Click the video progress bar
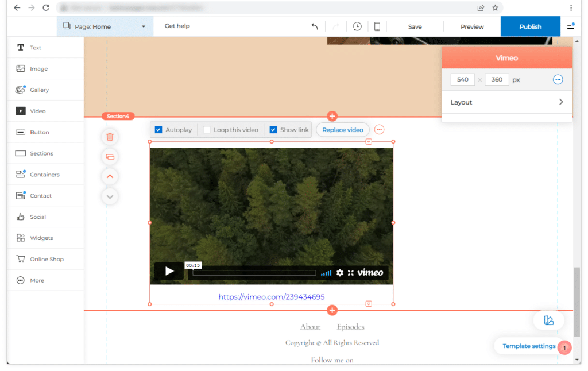Image resolution: width=588 pixels, height=371 pixels. click(x=254, y=273)
